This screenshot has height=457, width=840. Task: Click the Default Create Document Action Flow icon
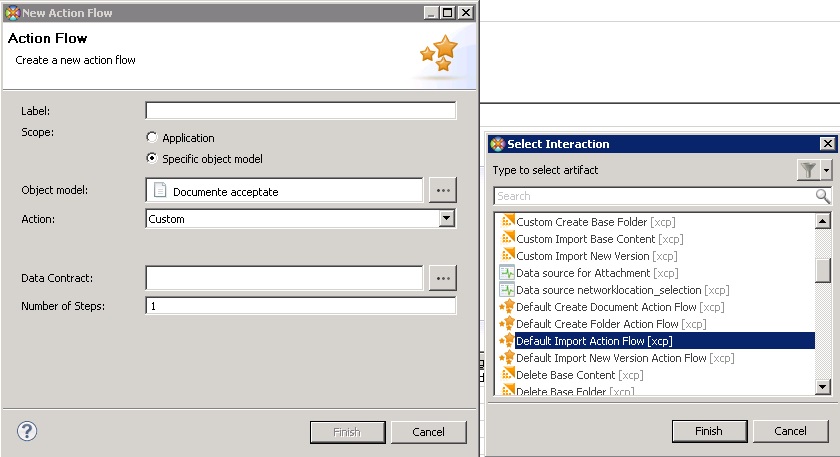(507, 306)
